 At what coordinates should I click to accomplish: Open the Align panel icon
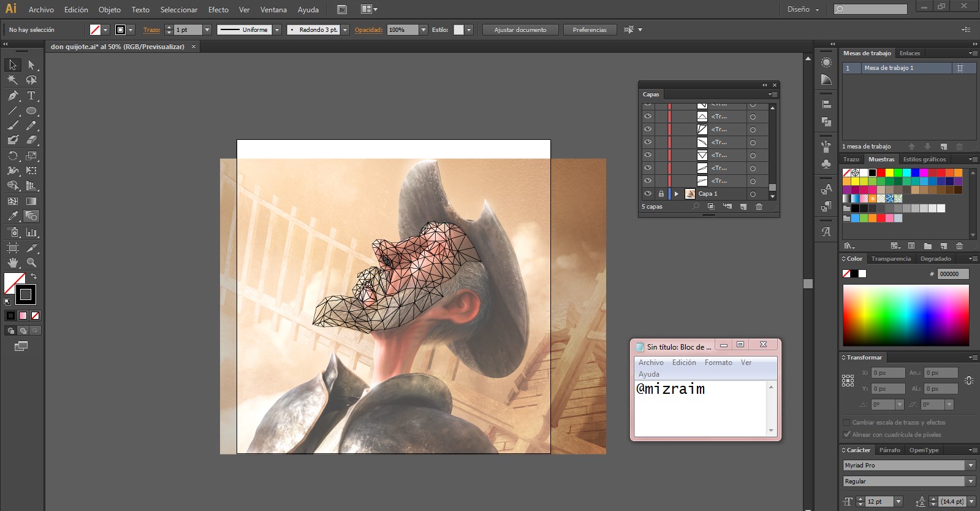coord(826,105)
